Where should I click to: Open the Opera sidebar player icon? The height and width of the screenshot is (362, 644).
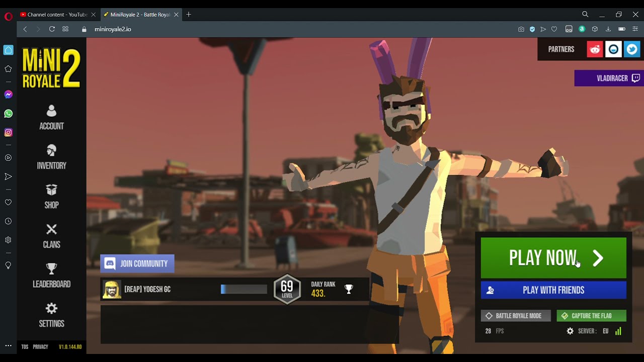pos(8,158)
